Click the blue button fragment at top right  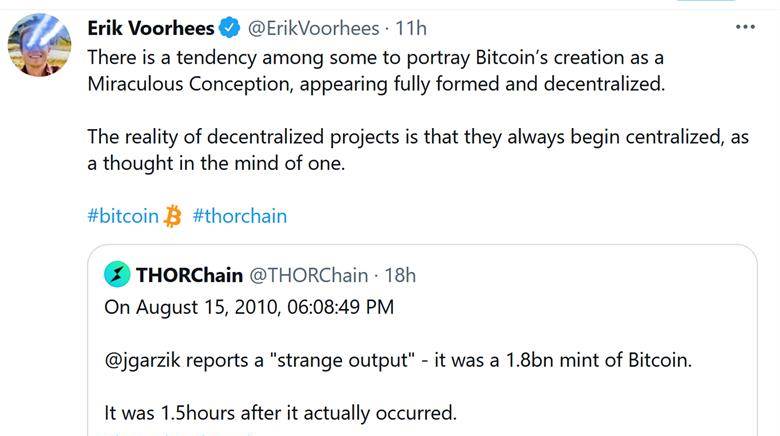coord(706,0)
